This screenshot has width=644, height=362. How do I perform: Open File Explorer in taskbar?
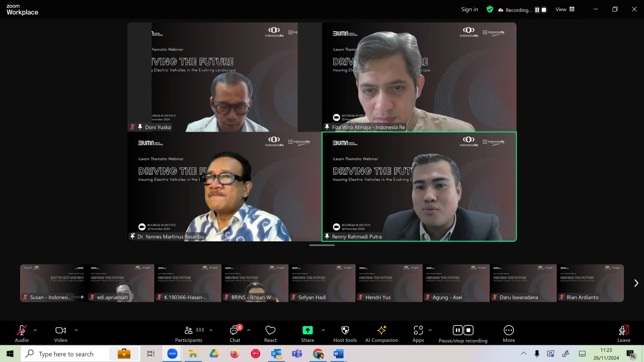tap(193, 354)
